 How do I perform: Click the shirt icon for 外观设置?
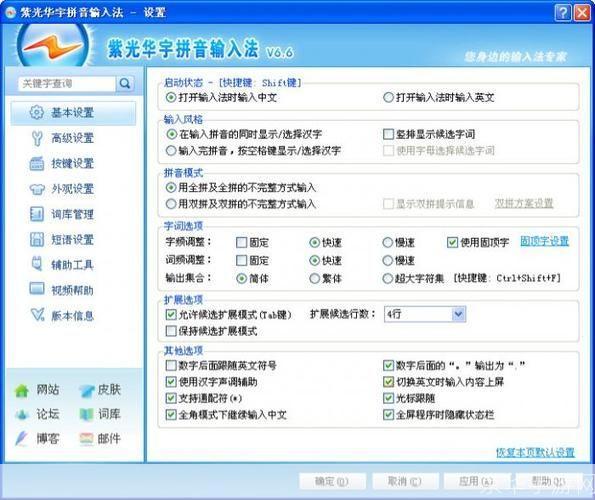[37, 189]
